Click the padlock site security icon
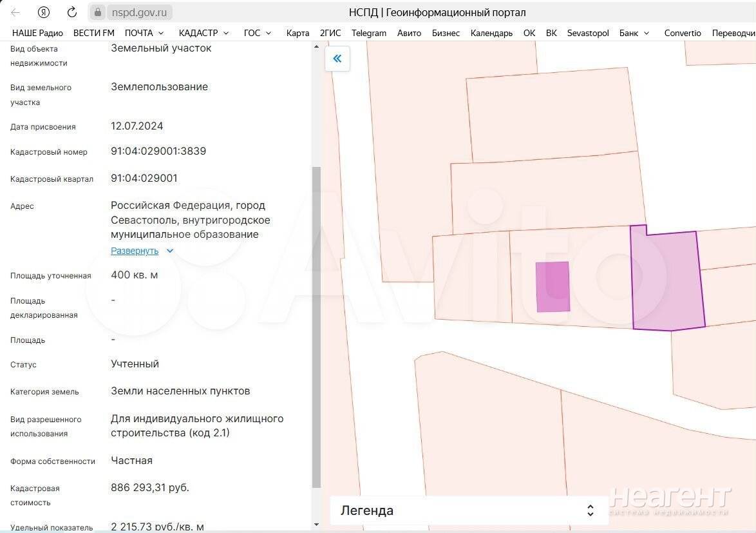 pyautogui.click(x=98, y=12)
